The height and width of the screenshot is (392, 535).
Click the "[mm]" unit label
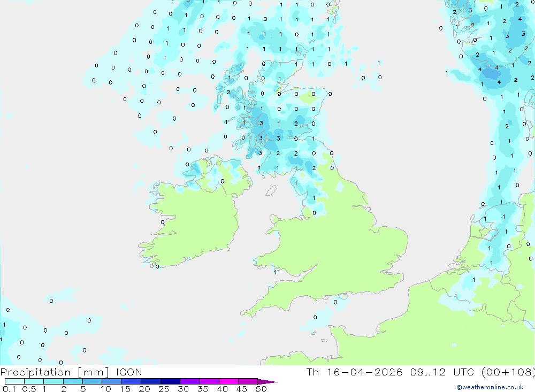click(94, 372)
